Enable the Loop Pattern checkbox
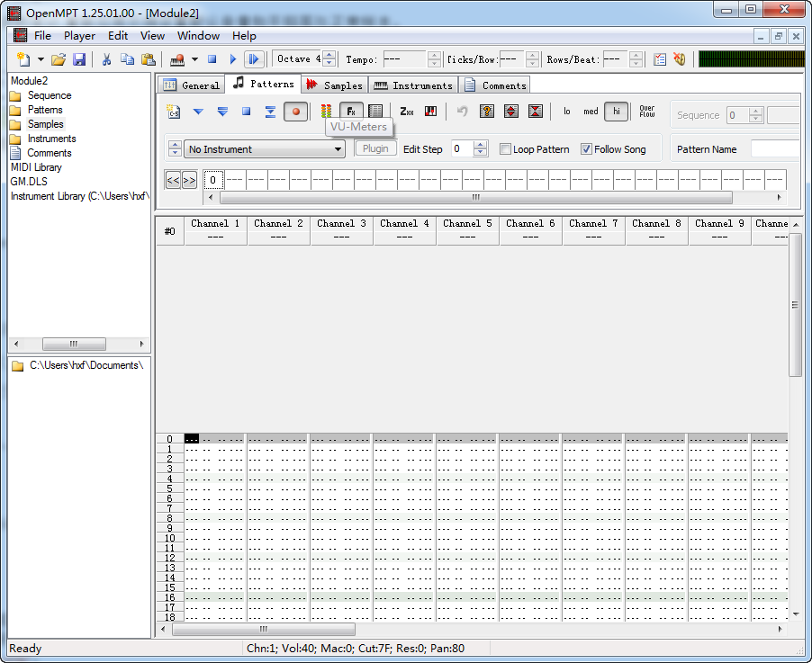Screen dimensions: 812x663 point(506,149)
